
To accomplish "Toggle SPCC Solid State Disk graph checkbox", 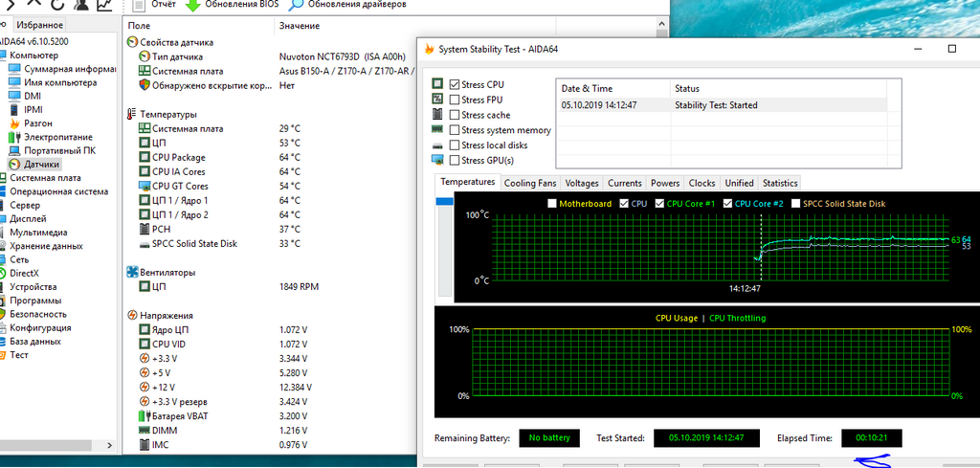I will tap(795, 204).
